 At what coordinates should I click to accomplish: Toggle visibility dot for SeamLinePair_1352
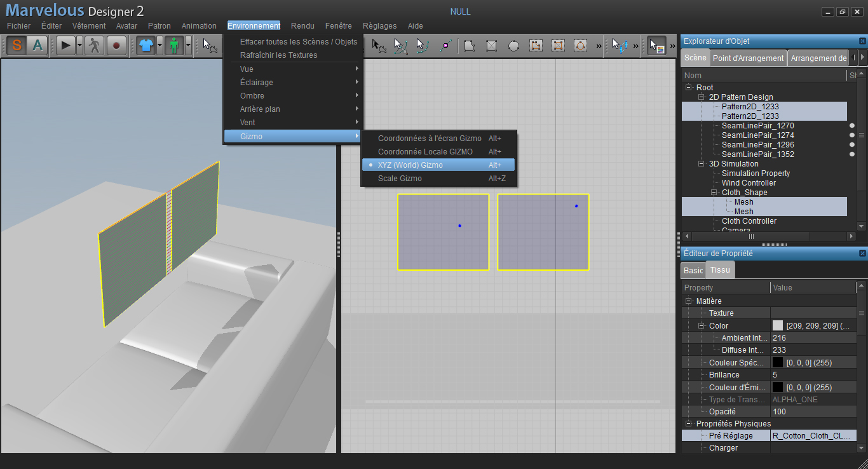[x=852, y=154]
